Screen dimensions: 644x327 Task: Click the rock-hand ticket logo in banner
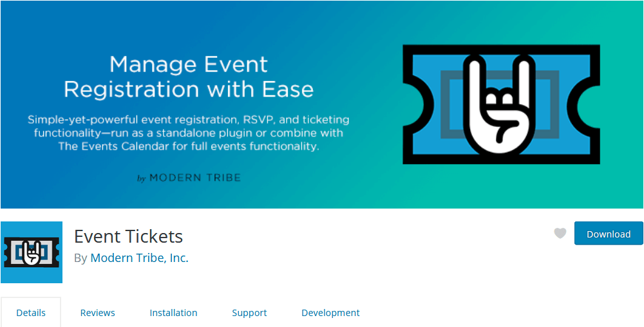tap(501, 105)
